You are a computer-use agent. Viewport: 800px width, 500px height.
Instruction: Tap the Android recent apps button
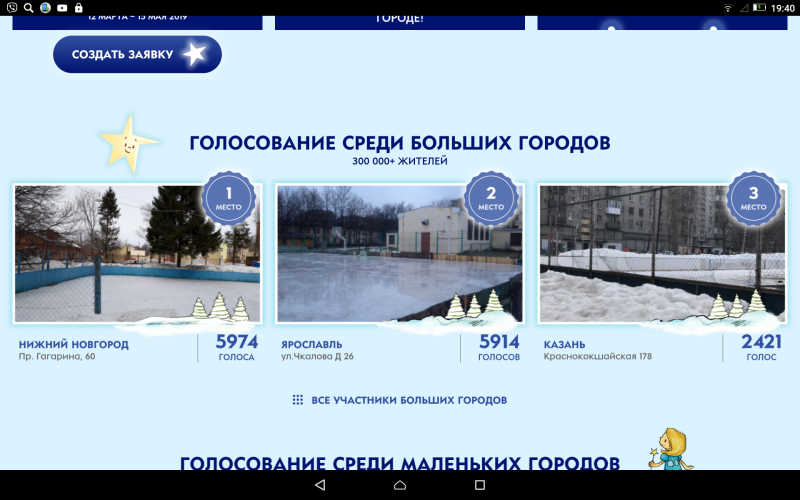tap(480, 485)
